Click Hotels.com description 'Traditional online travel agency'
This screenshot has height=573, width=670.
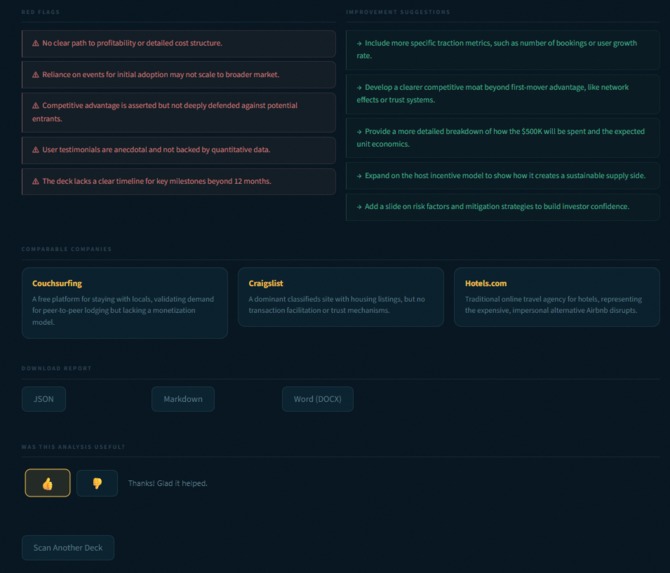coord(553,305)
